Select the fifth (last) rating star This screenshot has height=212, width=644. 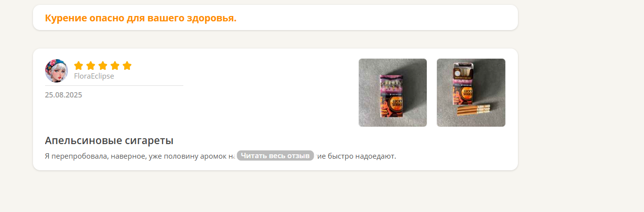127,65
